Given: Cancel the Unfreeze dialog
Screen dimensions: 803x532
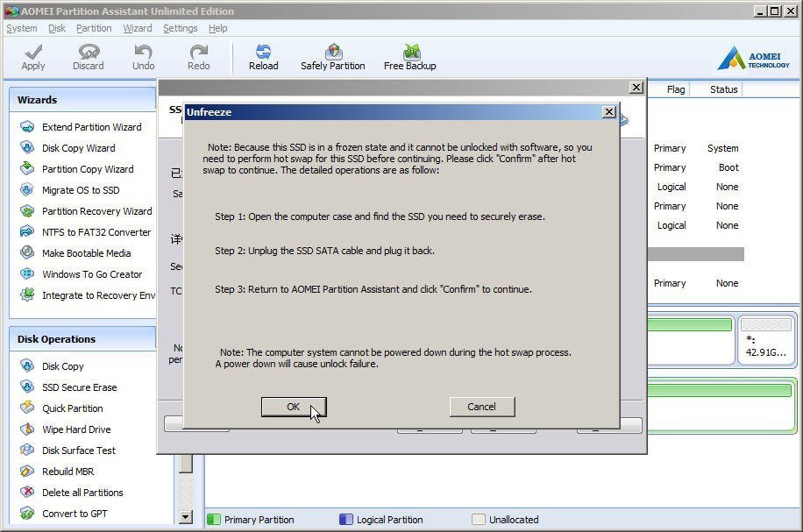Looking at the screenshot, I should 482,407.
